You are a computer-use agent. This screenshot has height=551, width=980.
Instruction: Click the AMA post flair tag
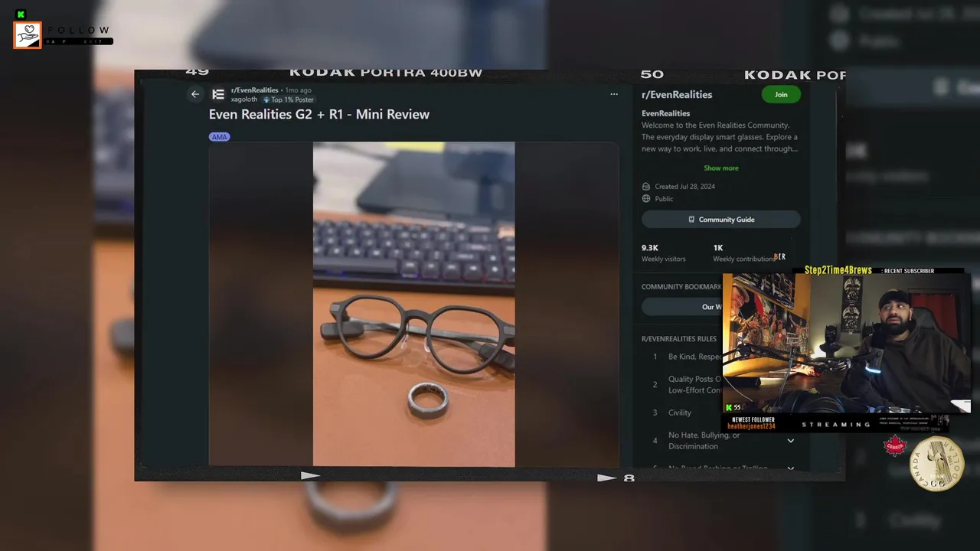(219, 137)
